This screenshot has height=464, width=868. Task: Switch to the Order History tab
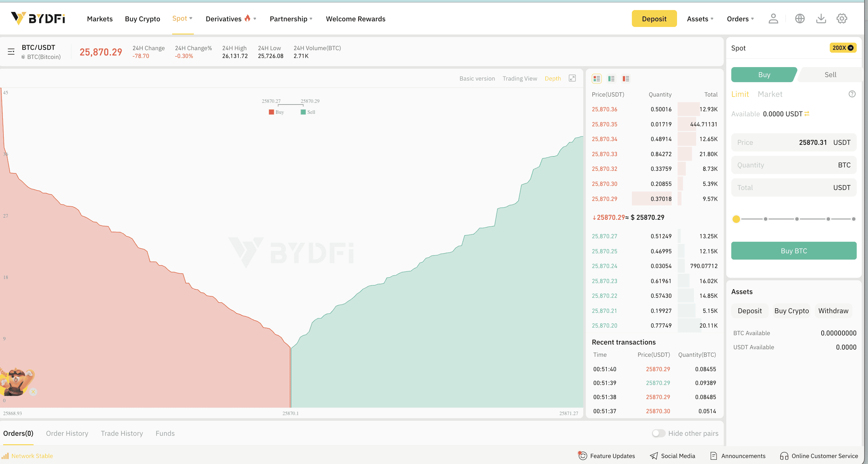[67, 433]
